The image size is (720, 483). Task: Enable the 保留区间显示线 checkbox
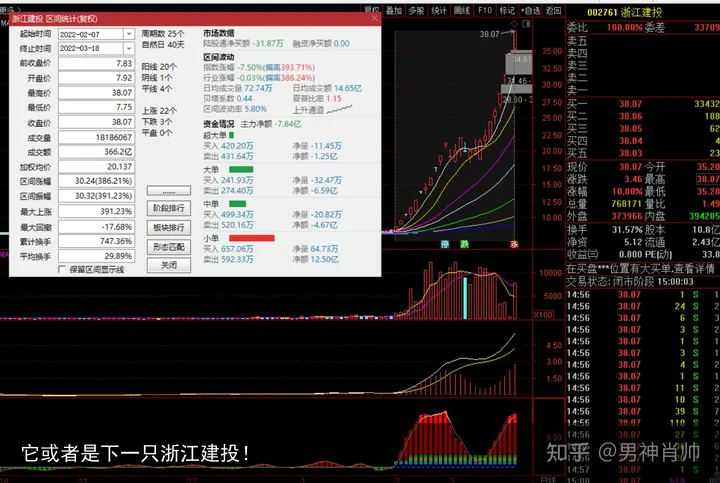click(x=62, y=269)
